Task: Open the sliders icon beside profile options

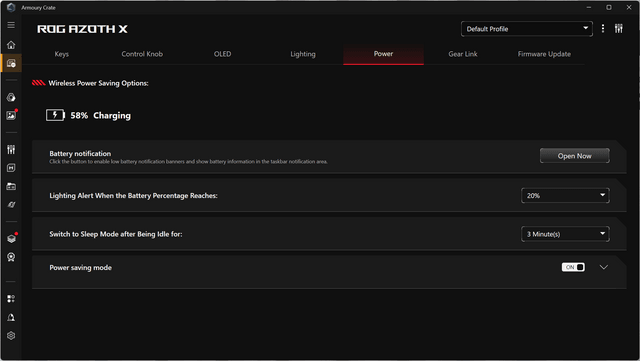Action: pos(619,29)
